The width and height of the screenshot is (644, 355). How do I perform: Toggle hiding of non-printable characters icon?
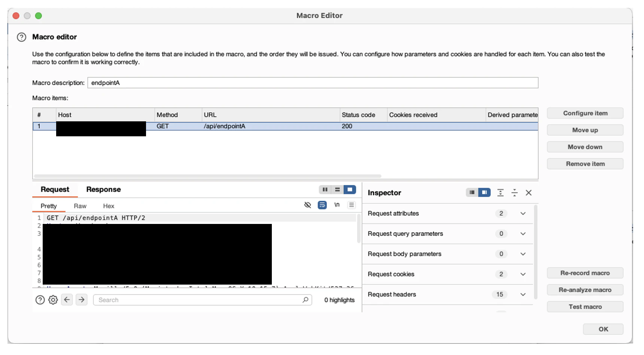tap(308, 205)
